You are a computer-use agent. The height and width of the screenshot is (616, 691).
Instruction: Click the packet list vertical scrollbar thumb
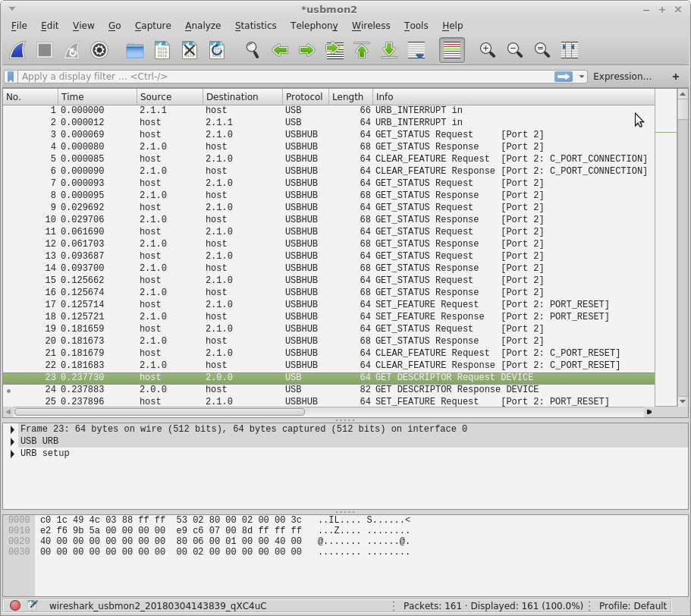(x=682, y=108)
